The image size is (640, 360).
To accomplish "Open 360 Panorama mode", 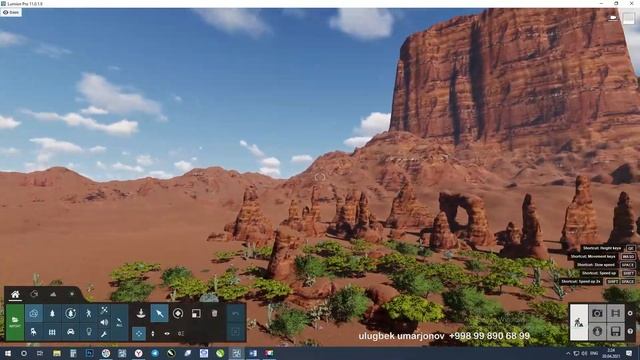I will 597,331.
